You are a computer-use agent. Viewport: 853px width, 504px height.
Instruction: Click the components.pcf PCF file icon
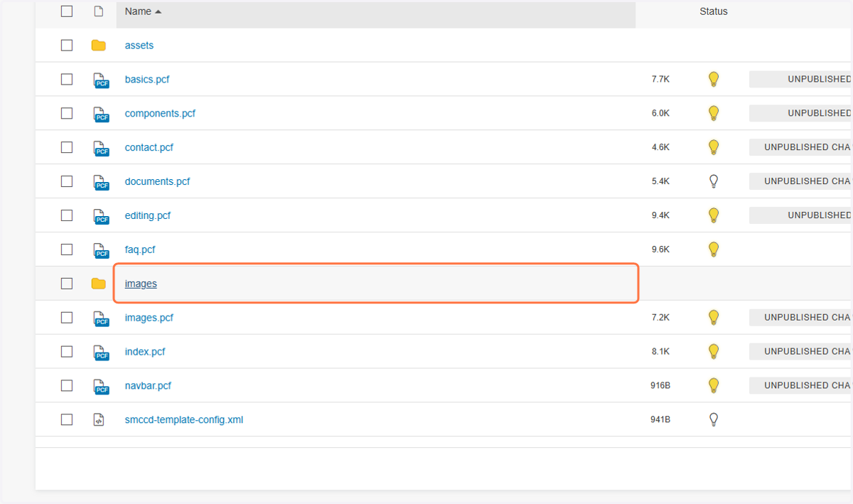click(101, 114)
